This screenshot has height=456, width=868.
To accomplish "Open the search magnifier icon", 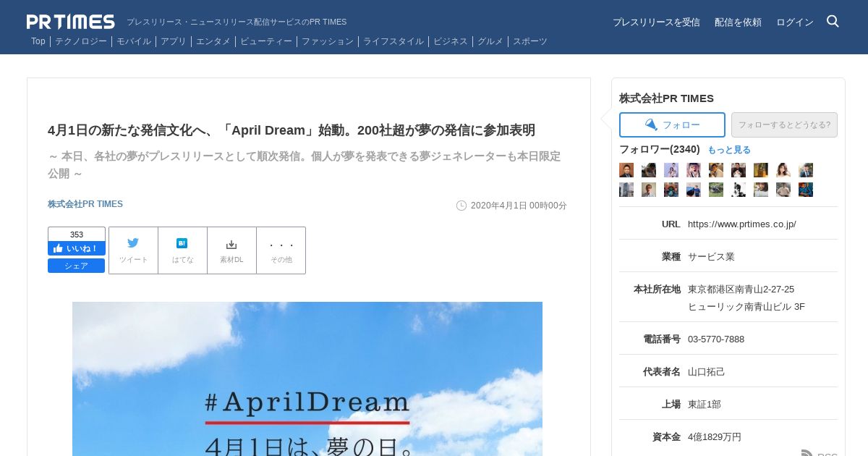I will [833, 21].
